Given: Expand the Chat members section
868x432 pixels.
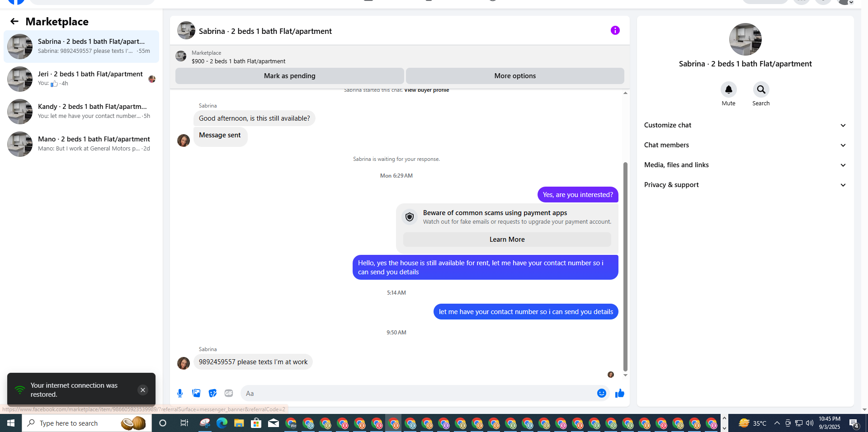Looking at the screenshot, I should (x=745, y=145).
